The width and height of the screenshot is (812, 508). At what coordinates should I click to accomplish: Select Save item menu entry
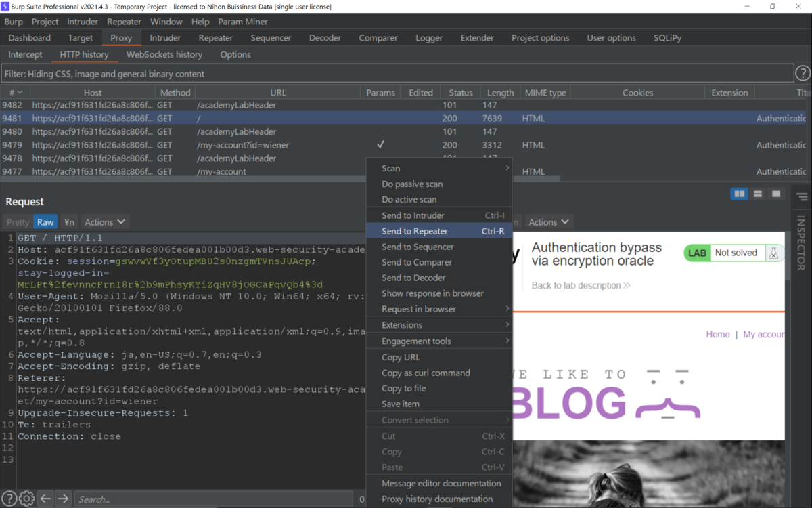coord(438,404)
